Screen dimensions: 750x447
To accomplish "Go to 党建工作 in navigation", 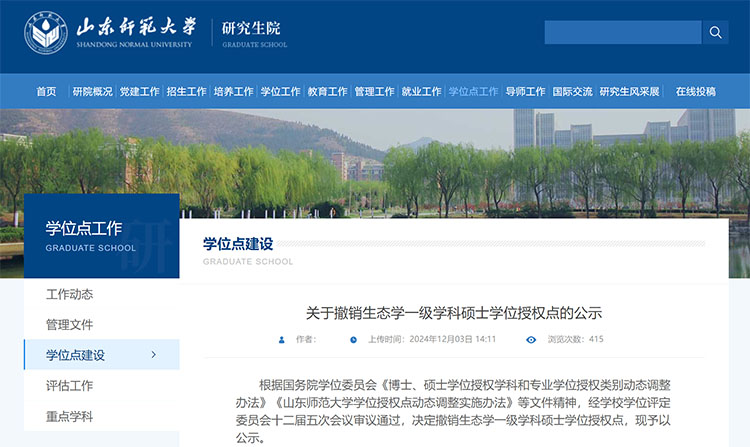I will click(139, 92).
